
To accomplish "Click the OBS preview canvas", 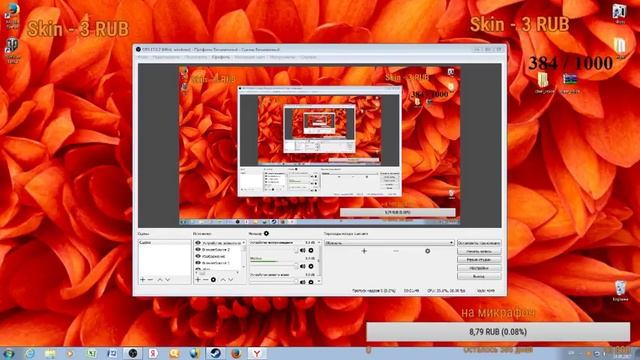I will tap(320, 145).
